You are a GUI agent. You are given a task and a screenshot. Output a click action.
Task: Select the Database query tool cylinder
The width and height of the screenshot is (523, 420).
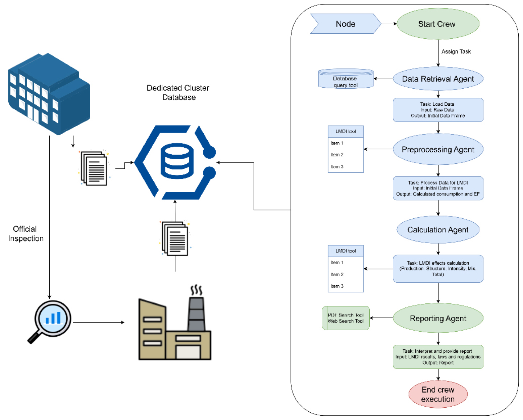click(x=346, y=79)
